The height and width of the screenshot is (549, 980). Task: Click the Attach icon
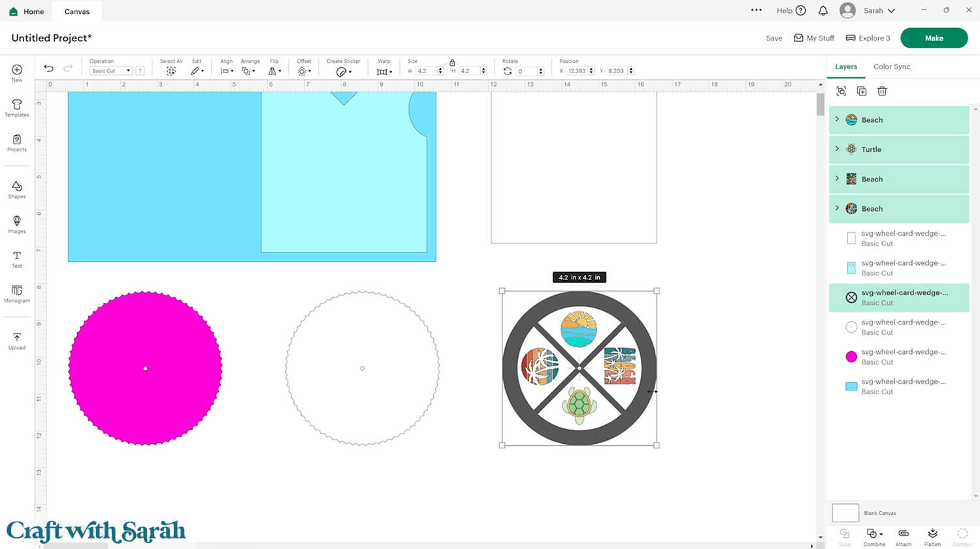point(904,537)
